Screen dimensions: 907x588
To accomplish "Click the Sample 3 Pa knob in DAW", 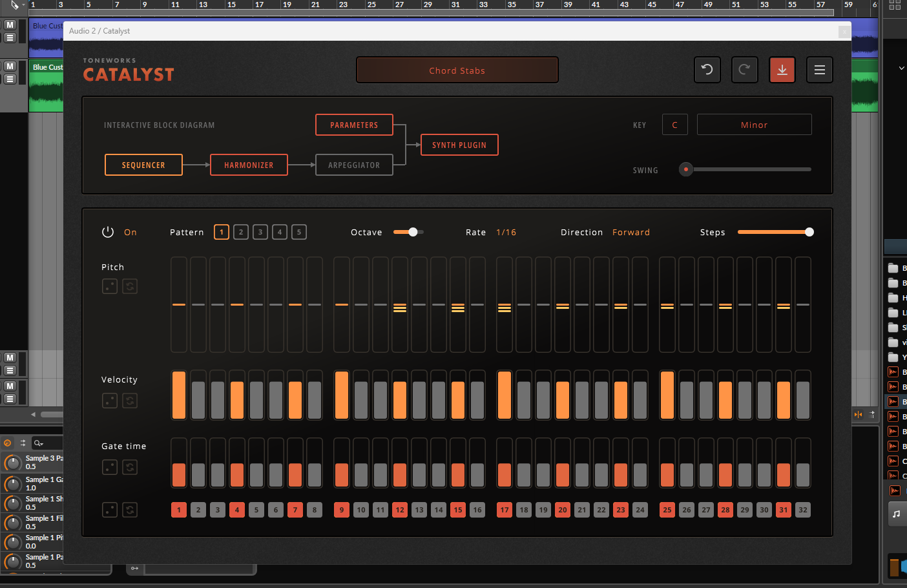I will [12, 463].
